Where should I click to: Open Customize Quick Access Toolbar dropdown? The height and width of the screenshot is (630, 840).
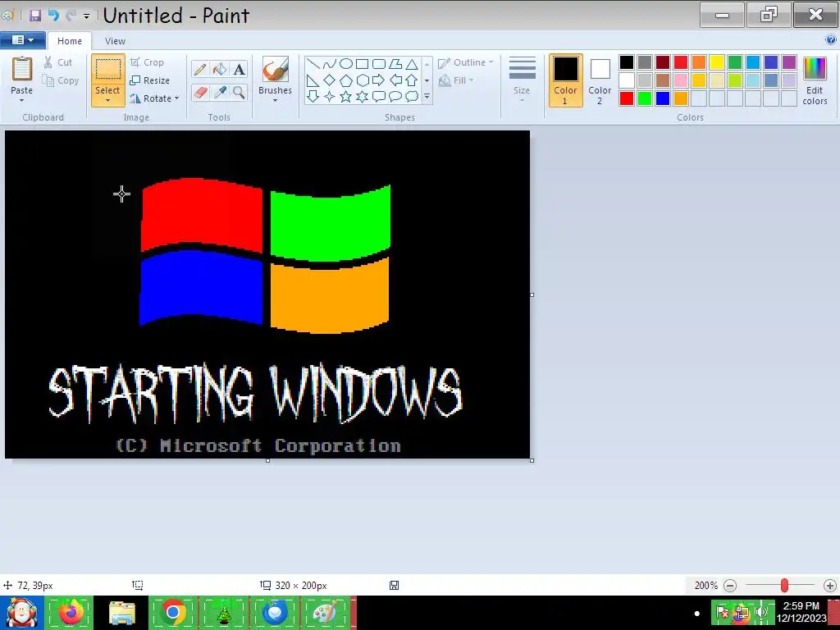tap(86, 16)
